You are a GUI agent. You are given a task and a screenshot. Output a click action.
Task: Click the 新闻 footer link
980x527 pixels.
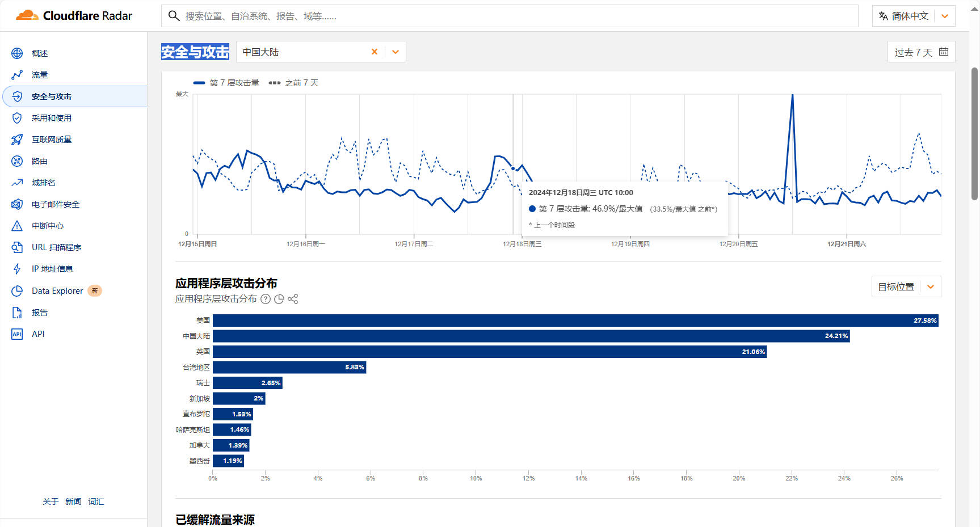point(73,501)
